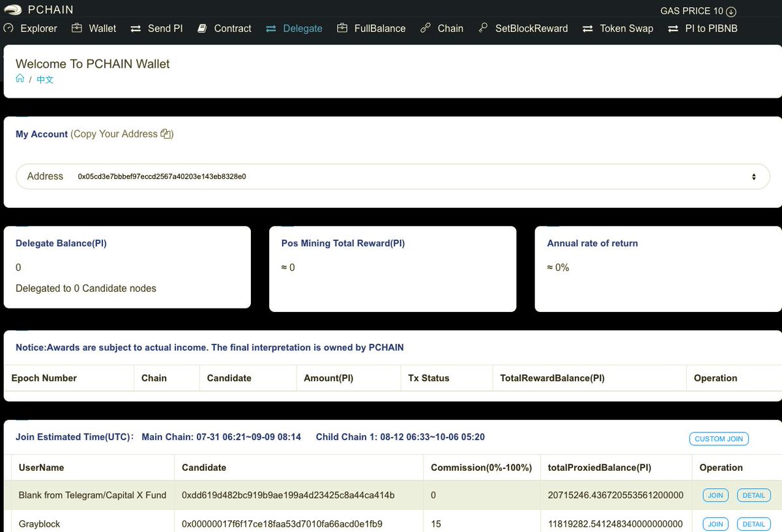
Task: Select the Delegate menu item
Action: click(302, 29)
